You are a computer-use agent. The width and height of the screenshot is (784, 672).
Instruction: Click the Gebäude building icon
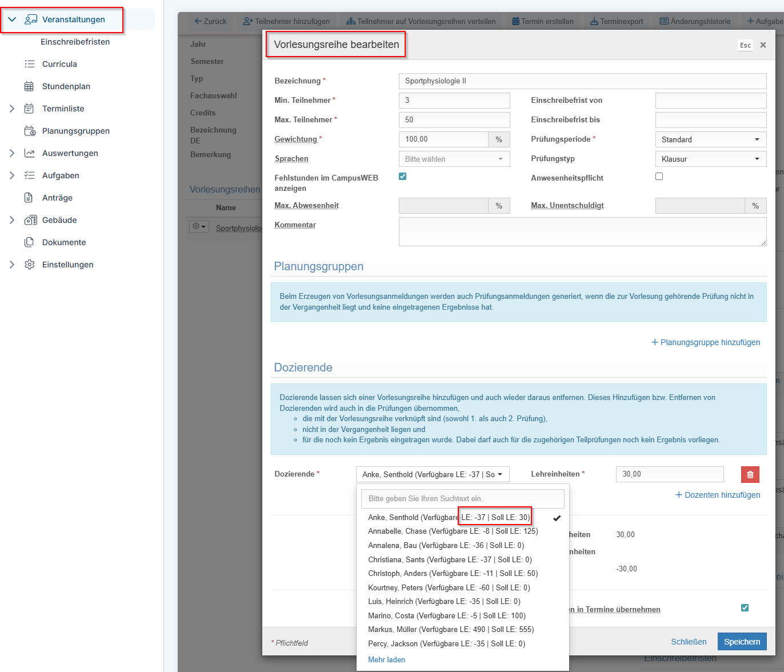click(x=30, y=220)
